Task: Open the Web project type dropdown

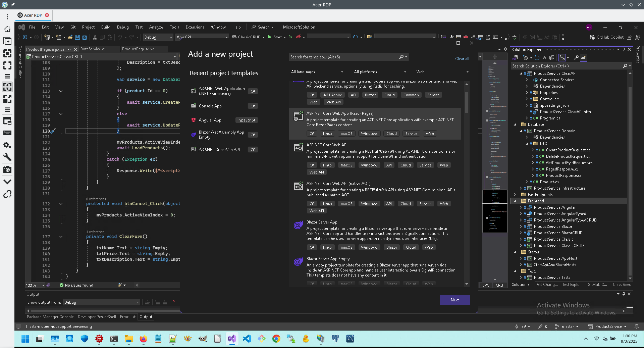Action: click(442, 72)
